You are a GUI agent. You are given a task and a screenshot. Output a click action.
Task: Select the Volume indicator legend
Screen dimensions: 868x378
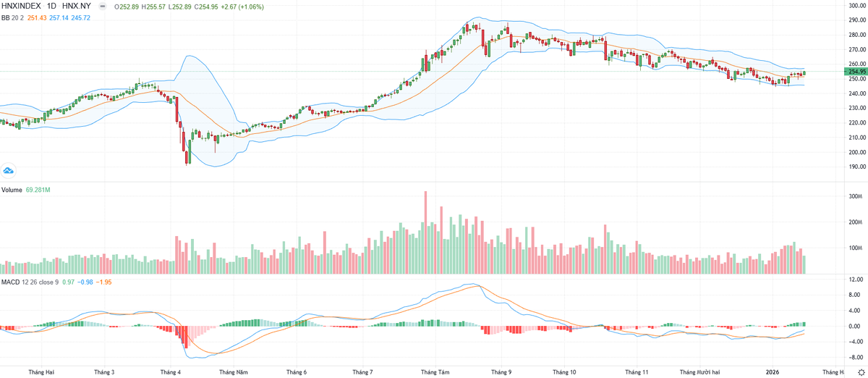pos(12,190)
